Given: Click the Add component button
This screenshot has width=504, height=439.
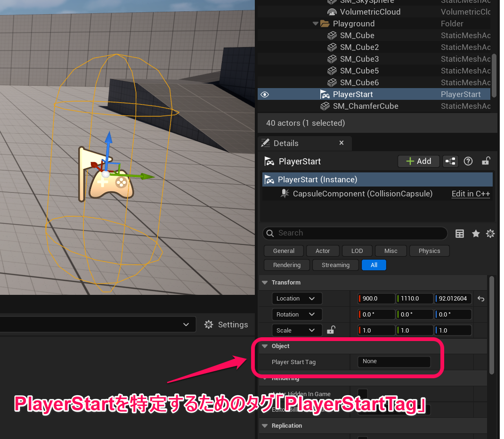Looking at the screenshot, I should click(418, 162).
